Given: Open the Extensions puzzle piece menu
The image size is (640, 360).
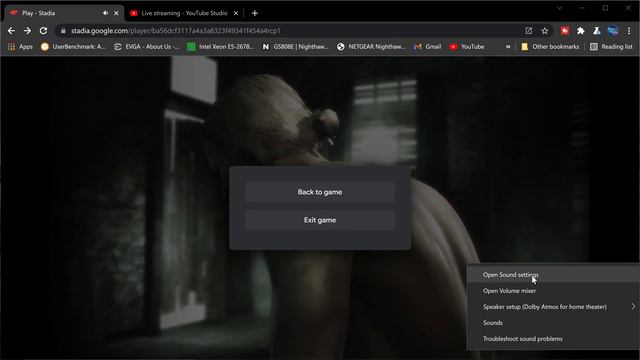Looking at the screenshot, I should [580, 31].
